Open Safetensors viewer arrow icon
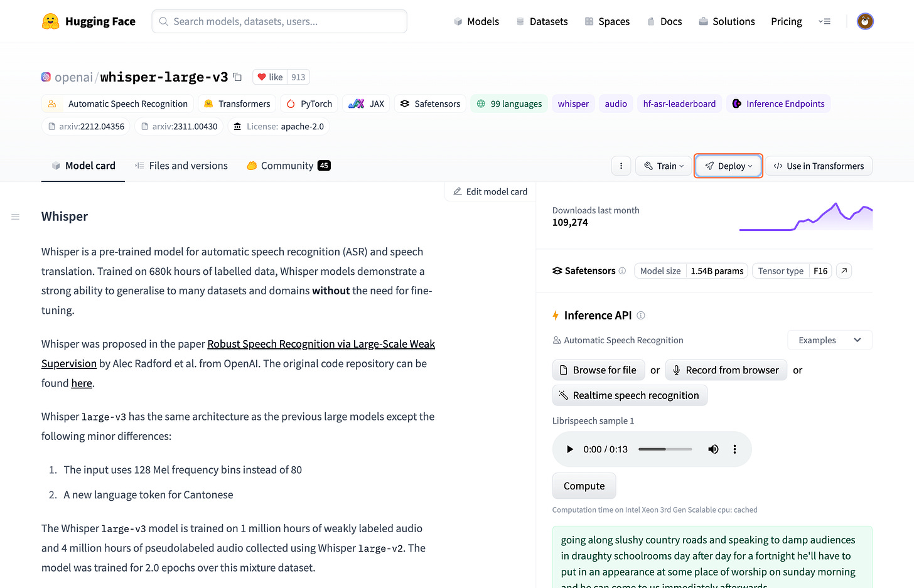The width and height of the screenshot is (914, 588). (844, 270)
